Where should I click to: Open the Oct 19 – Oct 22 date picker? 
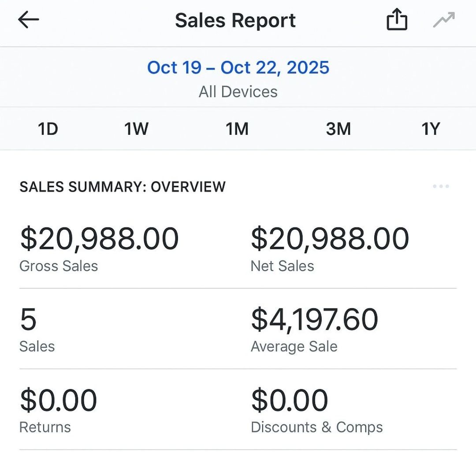238,68
